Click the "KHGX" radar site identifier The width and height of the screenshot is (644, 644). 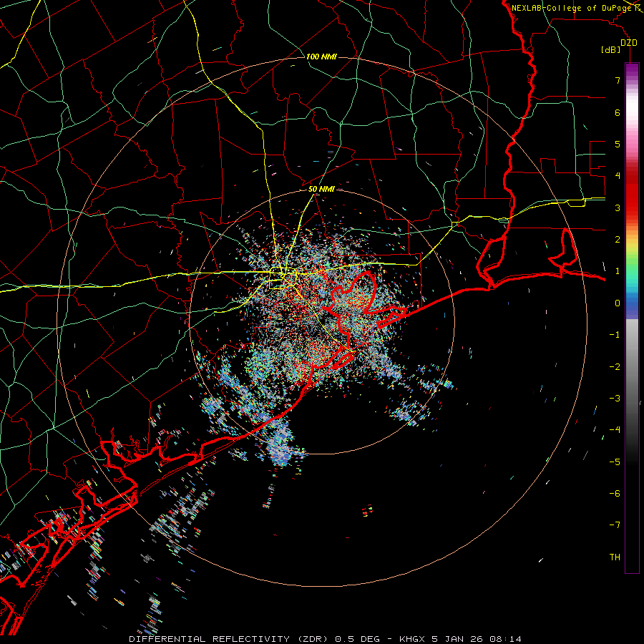coord(412,639)
